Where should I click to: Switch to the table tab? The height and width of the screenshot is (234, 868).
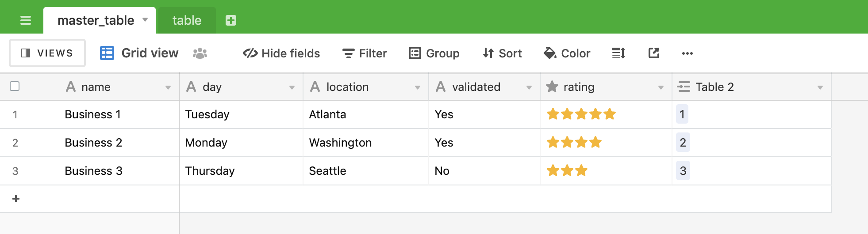click(187, 20)
